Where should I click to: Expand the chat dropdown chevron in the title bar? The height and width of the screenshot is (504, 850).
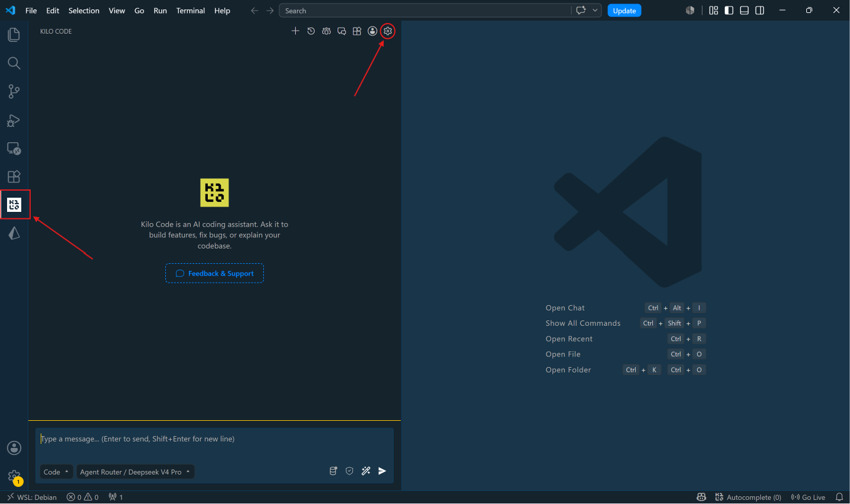coord(595,11)
